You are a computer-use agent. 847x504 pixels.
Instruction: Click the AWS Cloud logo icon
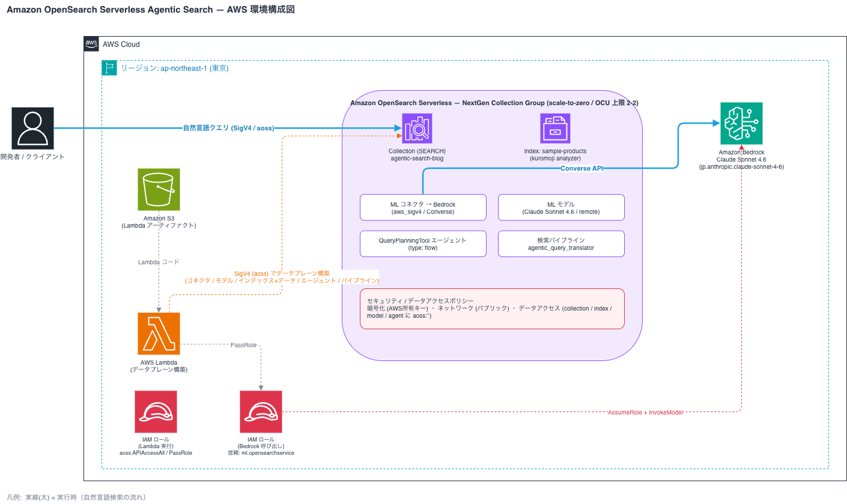[91, 44]
